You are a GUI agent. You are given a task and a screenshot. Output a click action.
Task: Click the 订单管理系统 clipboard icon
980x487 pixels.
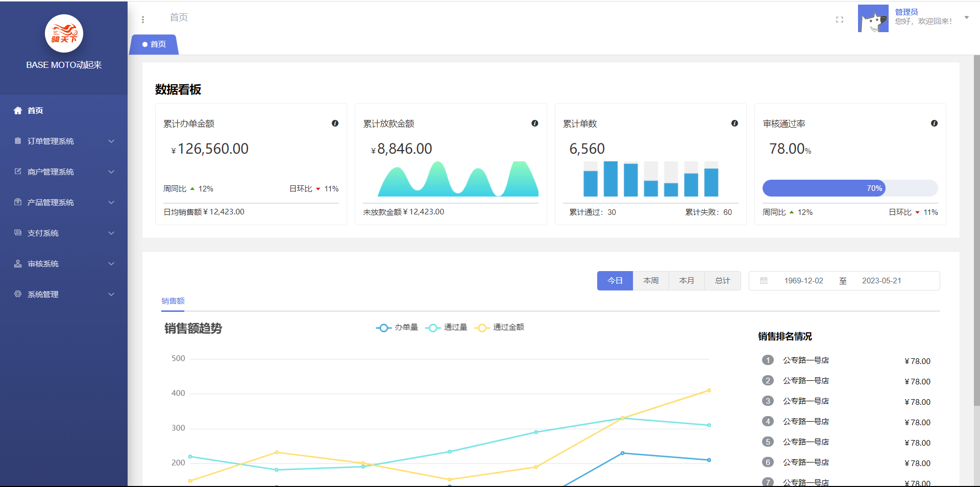[x=18, y=141]
